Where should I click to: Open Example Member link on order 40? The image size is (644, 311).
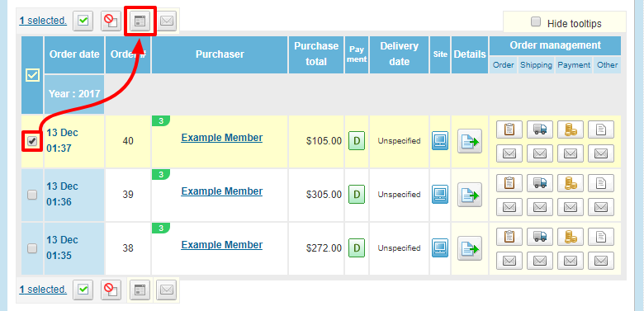pyautogui.click(x=222, y=138)
